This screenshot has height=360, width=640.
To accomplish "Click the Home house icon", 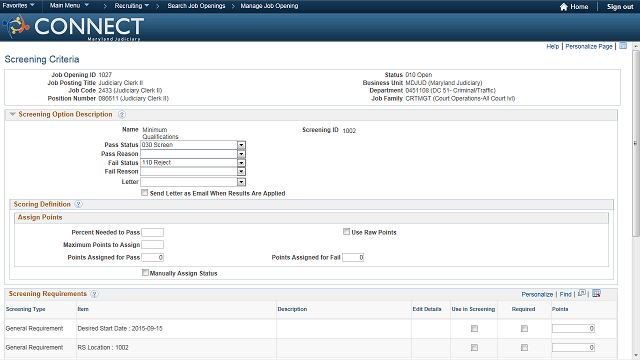I will tap(564, 7).
